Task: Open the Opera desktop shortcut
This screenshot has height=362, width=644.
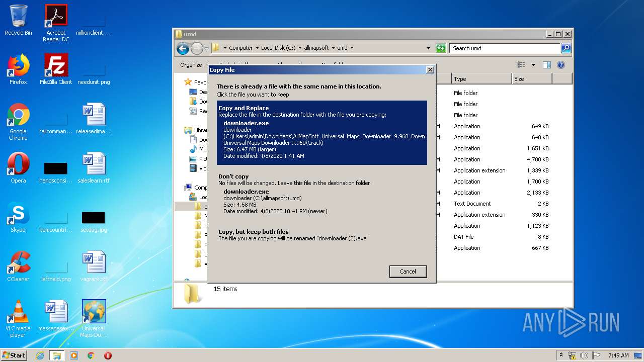Action: point(18,167)
